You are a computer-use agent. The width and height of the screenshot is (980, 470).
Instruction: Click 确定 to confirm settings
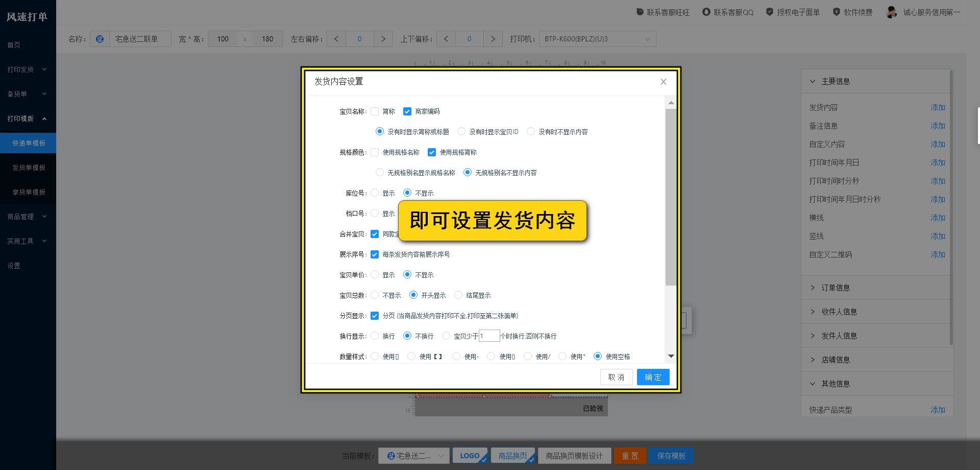tap(653, 377)
